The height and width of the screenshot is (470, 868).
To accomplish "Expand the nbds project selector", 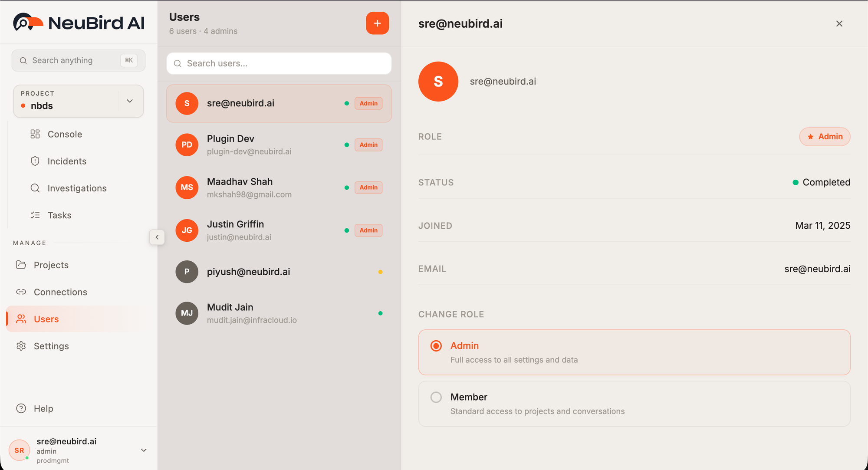I will [x=129, y=101].
